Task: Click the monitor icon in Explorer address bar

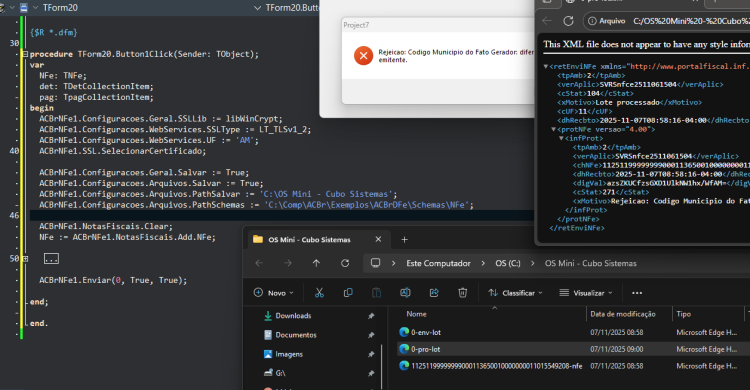Action: (375, 263)
